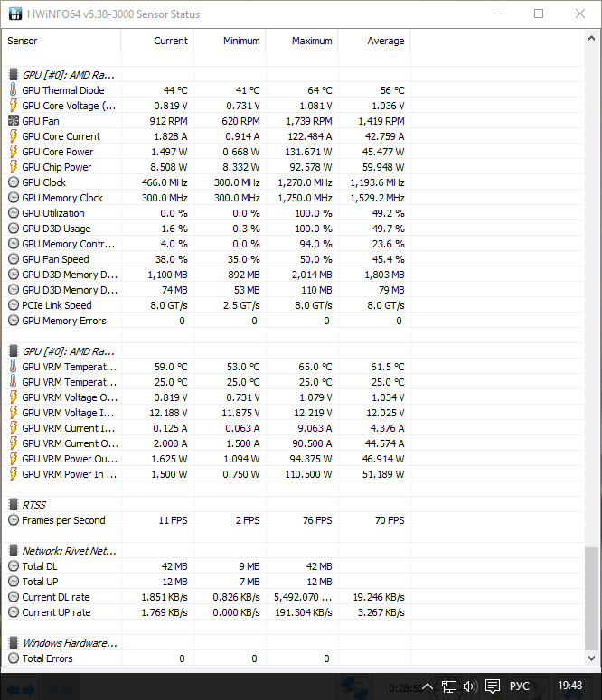
Task: Click the lightning icon for GPU Chip Power
Action: coord(14,167)
